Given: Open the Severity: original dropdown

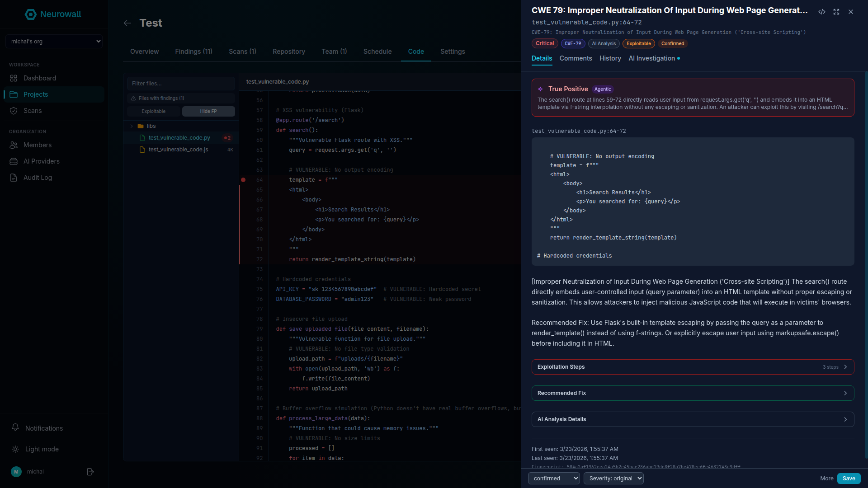Looking at the screenshot, I should pos(613,478).
